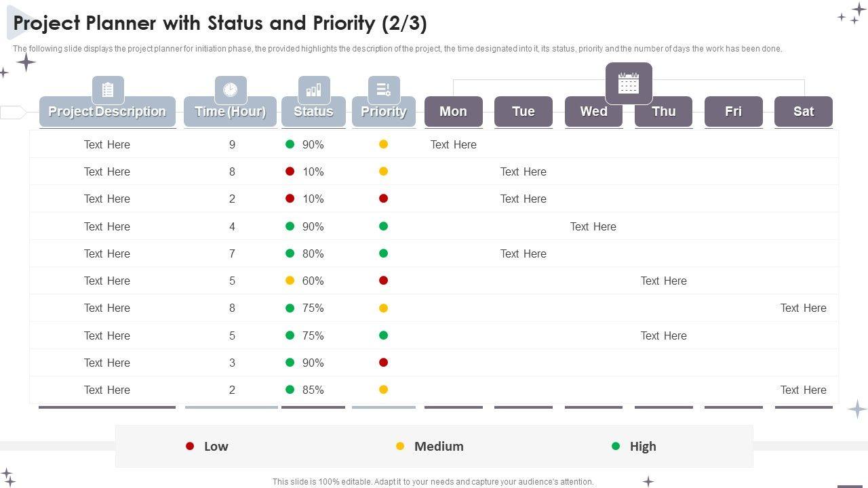Image resolution: width=868 pixels, height=488 pixels.
Task: Select the Sat day header
Action: 803,111
